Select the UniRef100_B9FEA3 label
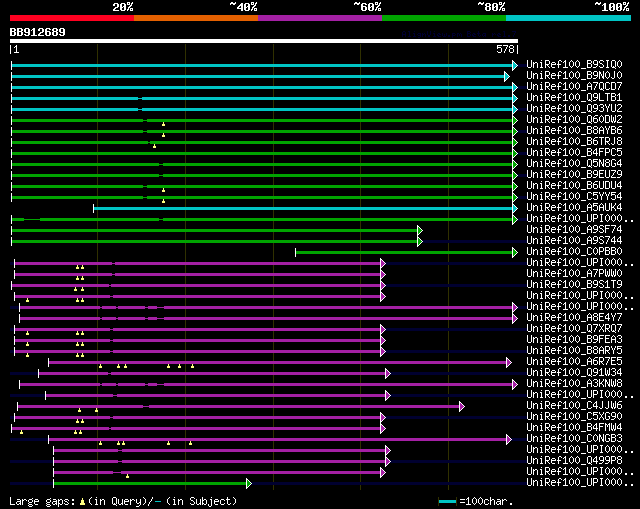 point(574,340)
